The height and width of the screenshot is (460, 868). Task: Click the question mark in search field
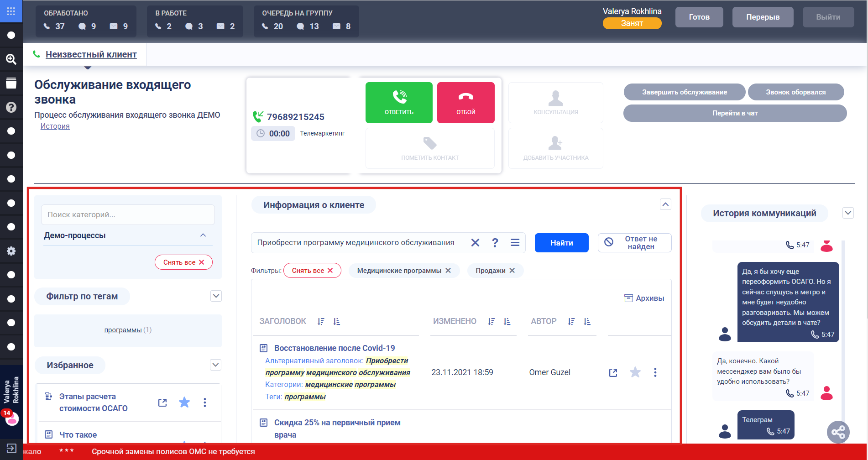click(x=495, y=243)
